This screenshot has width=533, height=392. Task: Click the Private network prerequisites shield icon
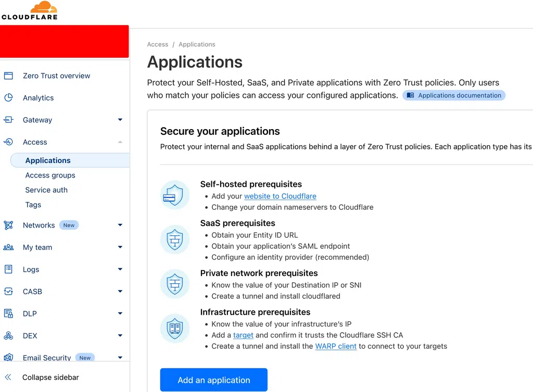[175, 284]
